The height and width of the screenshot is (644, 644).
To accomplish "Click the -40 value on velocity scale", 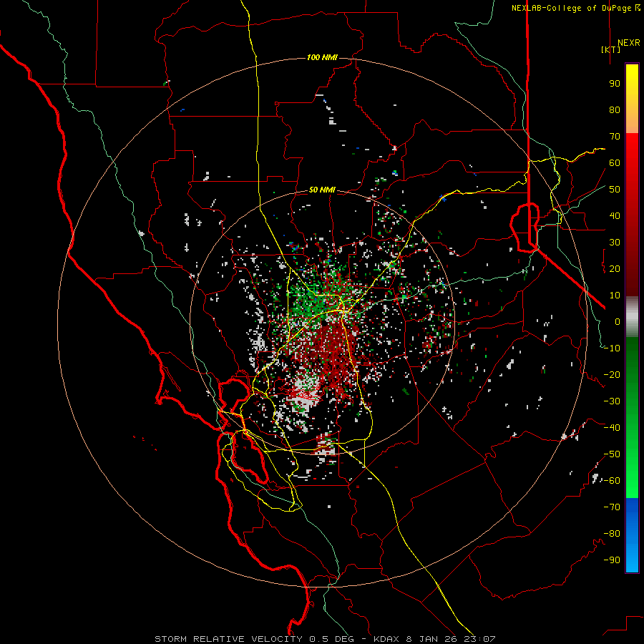I will coord(612,428).
